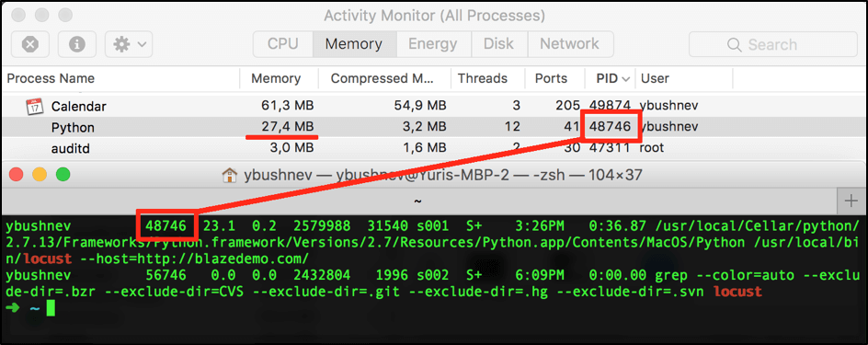Screen dimensions: 868x345
Task: Open the process info inspector icon
Action: click(77, 44)
